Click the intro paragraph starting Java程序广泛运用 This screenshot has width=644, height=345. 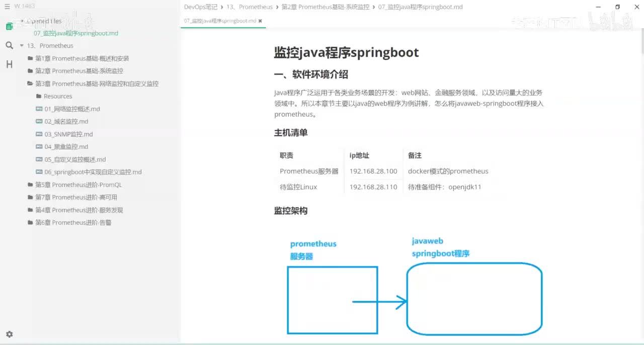point(409,103)
